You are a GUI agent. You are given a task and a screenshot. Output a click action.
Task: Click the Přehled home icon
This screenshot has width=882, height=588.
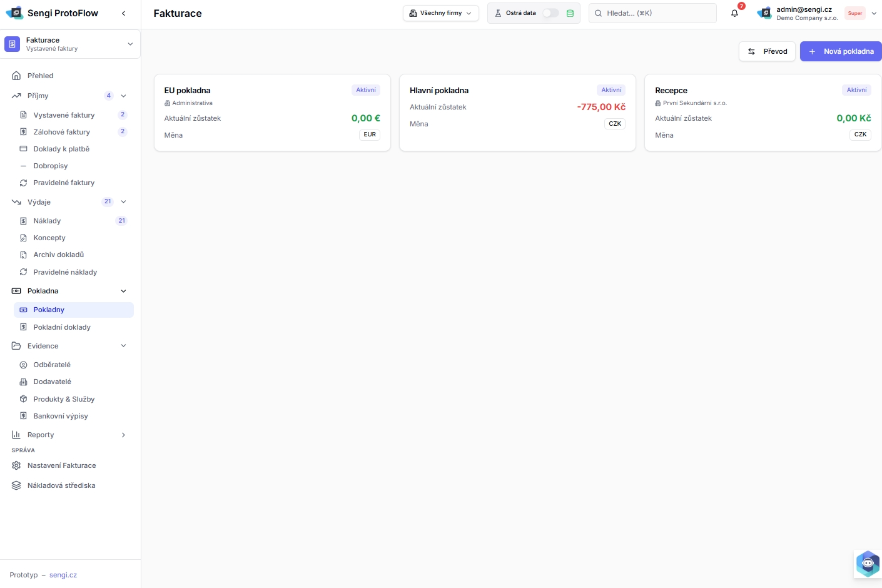(16, 76)
